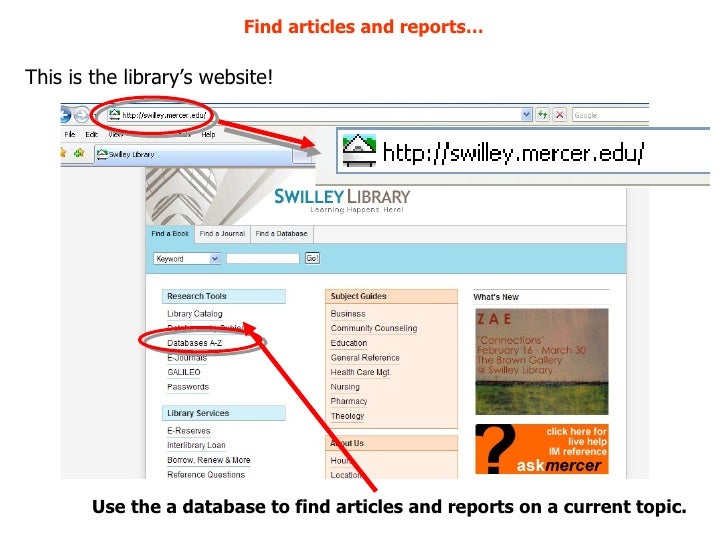Screen dimensions: 728x546
Task: Switch to the Find a Book tab
Action: [170, 234]
